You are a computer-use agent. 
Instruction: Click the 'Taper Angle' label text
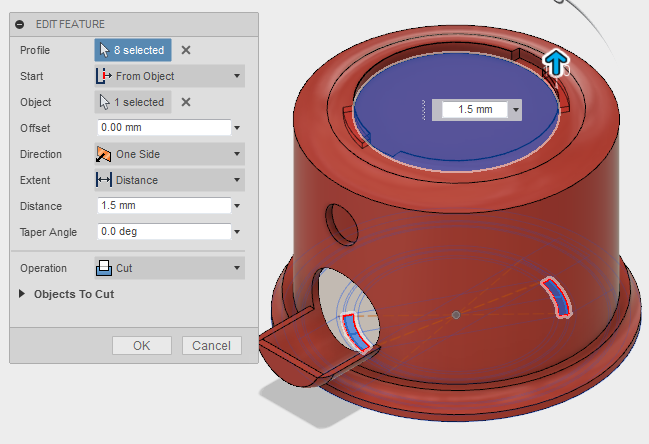tap(48, 232)
